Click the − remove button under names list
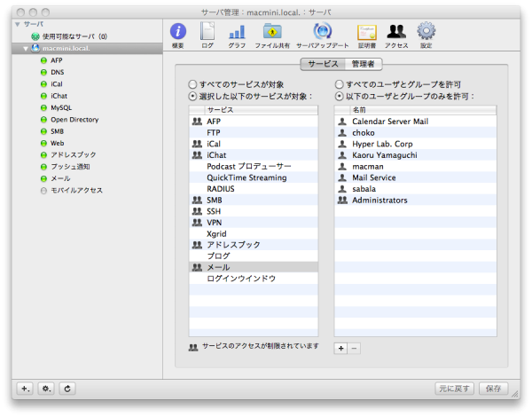532x417 pixels. coord(354,348)
